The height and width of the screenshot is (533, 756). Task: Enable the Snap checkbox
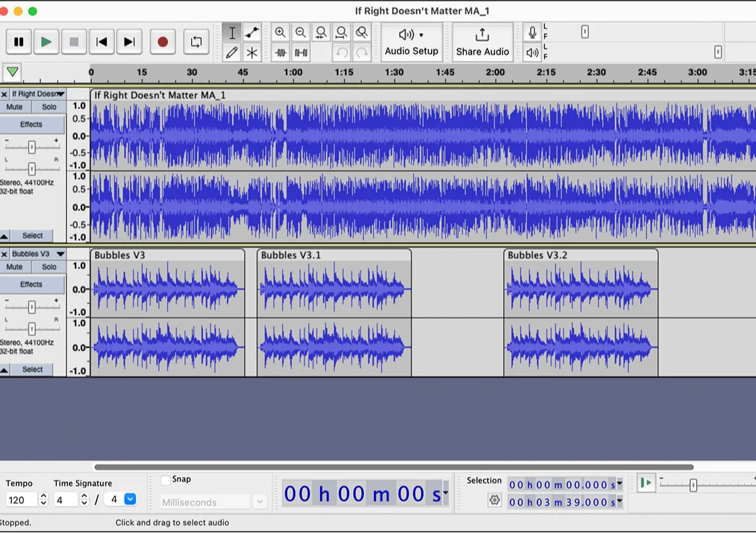pyautogui.click(x=165, y=479)
